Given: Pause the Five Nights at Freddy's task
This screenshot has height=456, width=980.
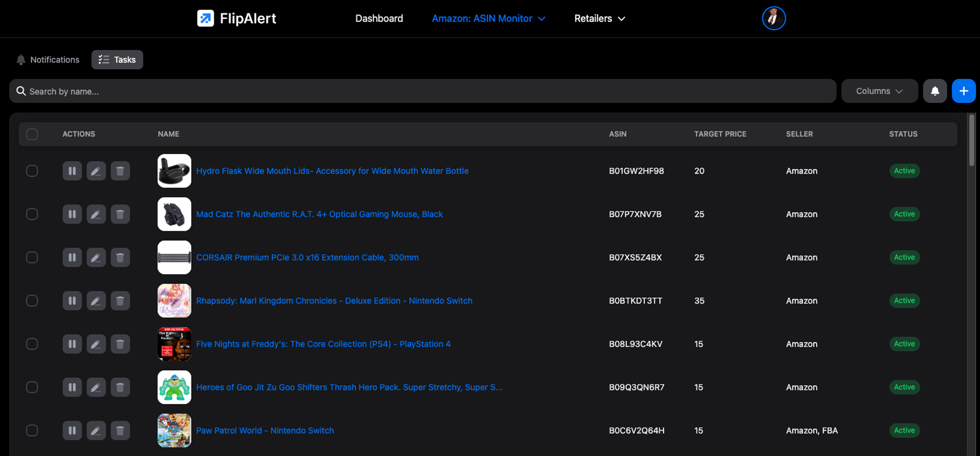Looking at the screenshot, I should [72, 344].
